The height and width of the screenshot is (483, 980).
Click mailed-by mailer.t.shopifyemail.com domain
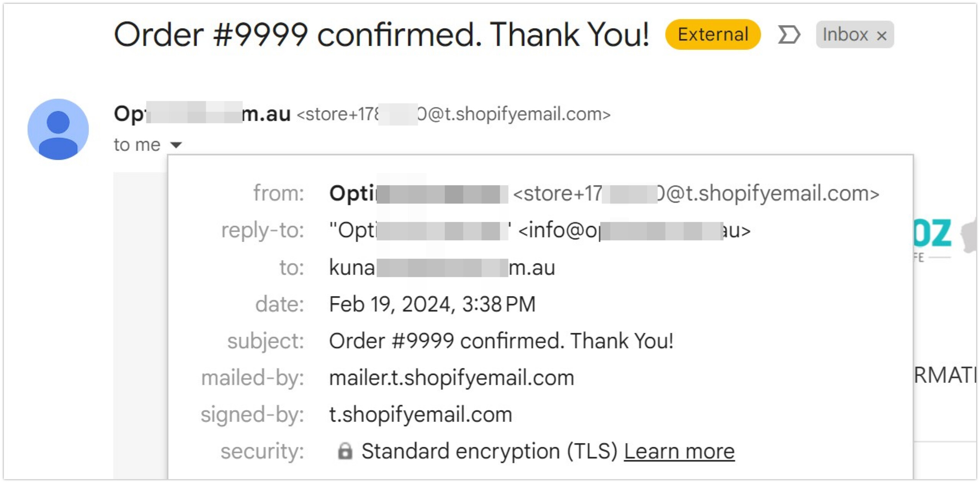tap(452, 378)
